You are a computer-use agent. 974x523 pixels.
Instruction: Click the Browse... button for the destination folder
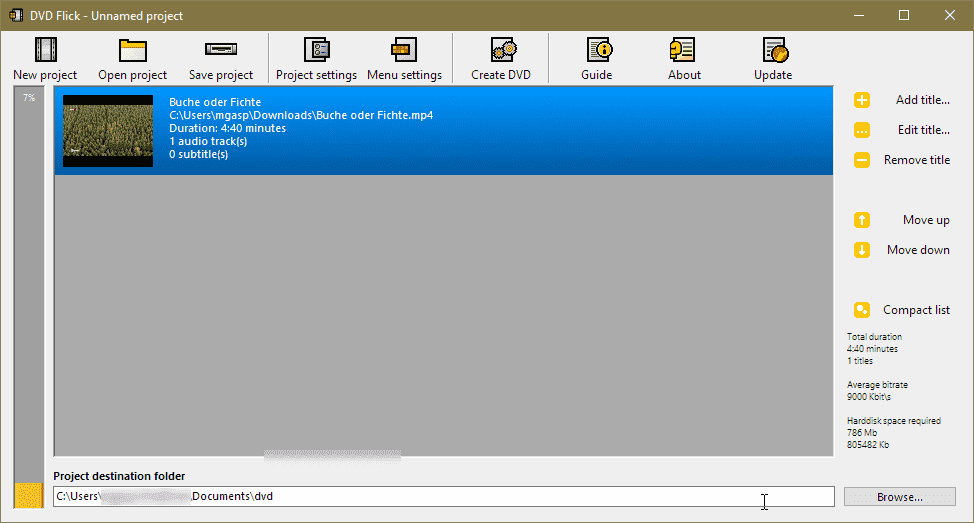900,496
